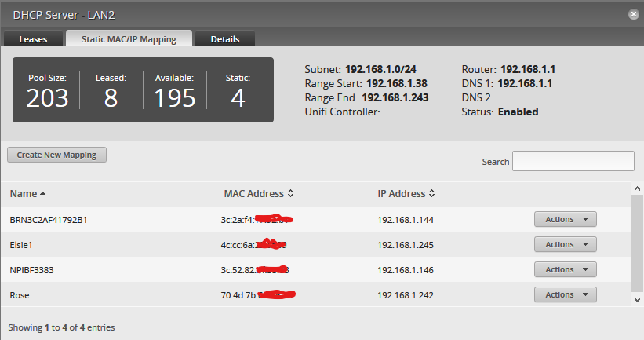This screenshot has width=644, height=340.
Task: Open Actions dropdown for NPIBF3383
Action: [565, 269]
